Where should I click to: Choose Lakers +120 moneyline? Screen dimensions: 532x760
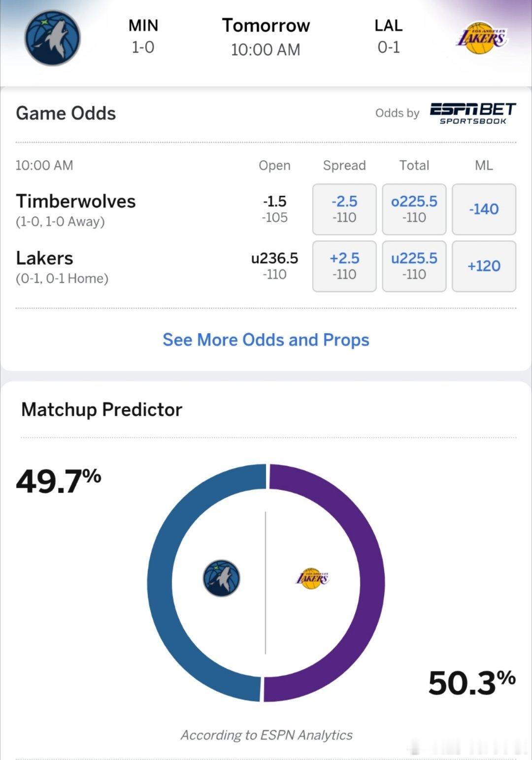(484, 266)
